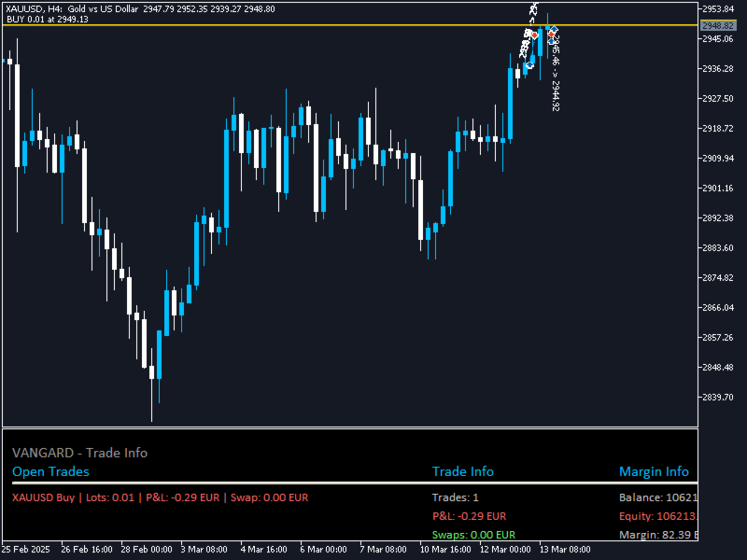
Task: Open the Trade Info section header
Action: coord(462,471)
